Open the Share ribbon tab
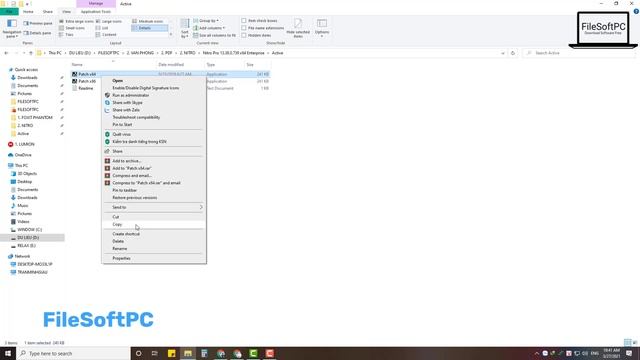640x360 pixels. pyautogui.click(x=48, y=12)
